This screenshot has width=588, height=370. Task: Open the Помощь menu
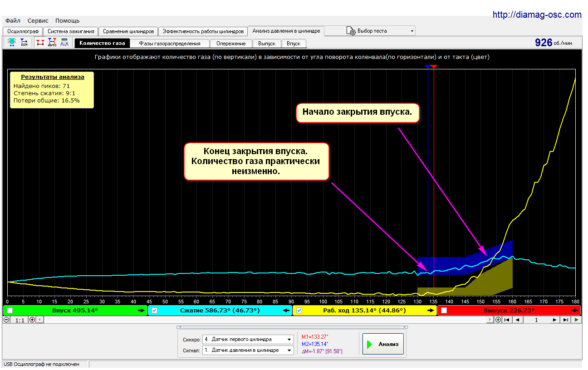[x=67, y=20]
